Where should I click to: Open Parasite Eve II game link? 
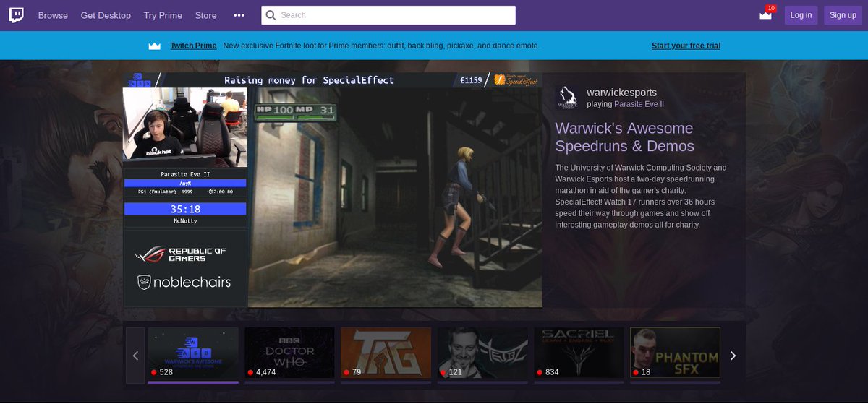pyautogui.click(x=639, y=105)
